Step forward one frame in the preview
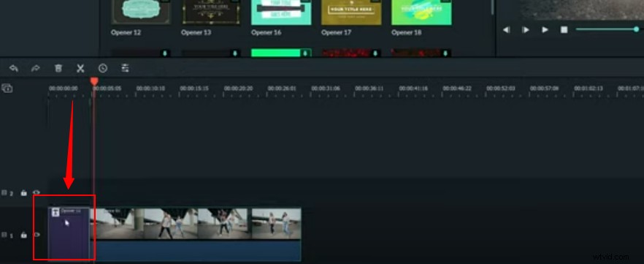The image size is (644, 264). tap(525, 29)
